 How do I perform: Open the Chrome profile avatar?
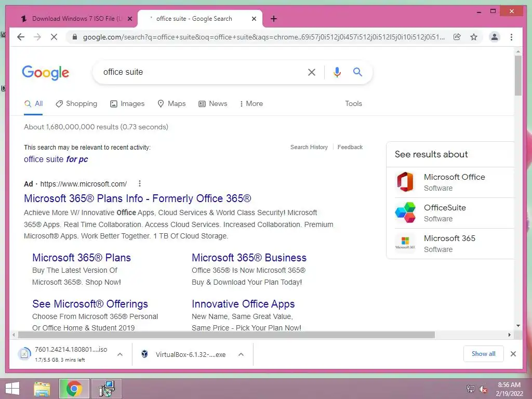495,37
